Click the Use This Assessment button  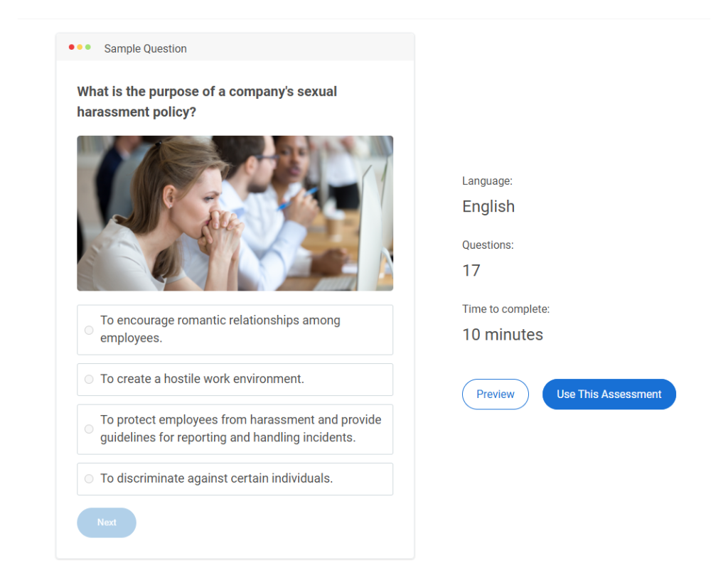pyautogui.click(x=609, y=394)
